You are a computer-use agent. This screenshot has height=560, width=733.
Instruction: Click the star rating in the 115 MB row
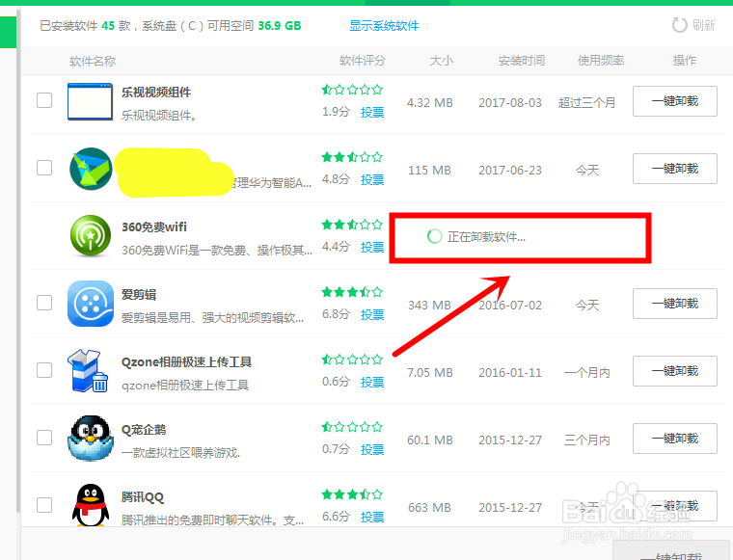352,157
